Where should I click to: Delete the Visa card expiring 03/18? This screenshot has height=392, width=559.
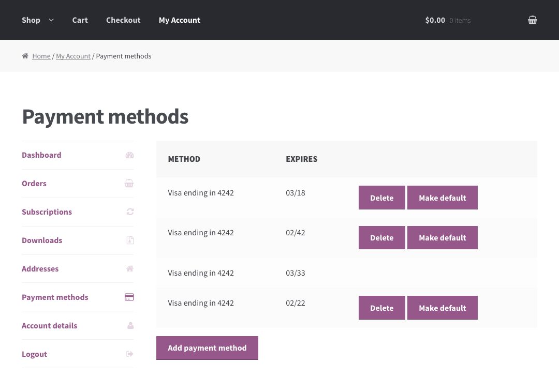pos(381,198)
